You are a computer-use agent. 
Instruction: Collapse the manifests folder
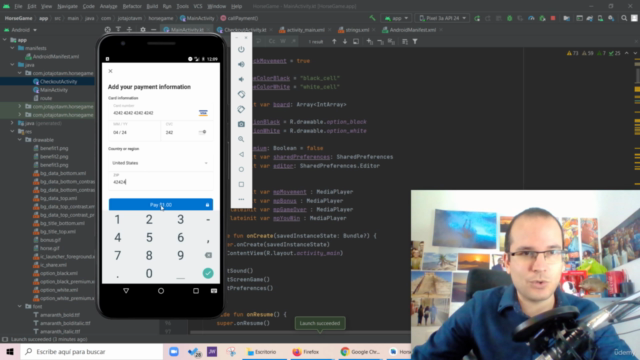tap(12, 48)
